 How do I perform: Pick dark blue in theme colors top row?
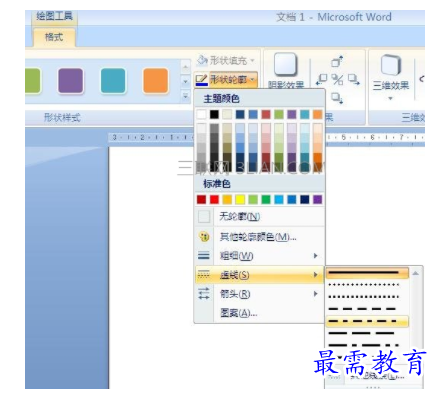(x=240, y=114)
